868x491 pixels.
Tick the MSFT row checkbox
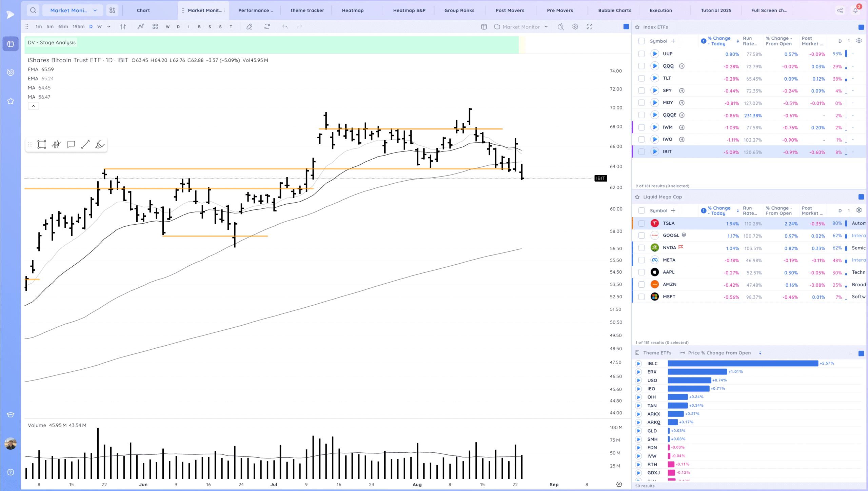pos(642,297)
